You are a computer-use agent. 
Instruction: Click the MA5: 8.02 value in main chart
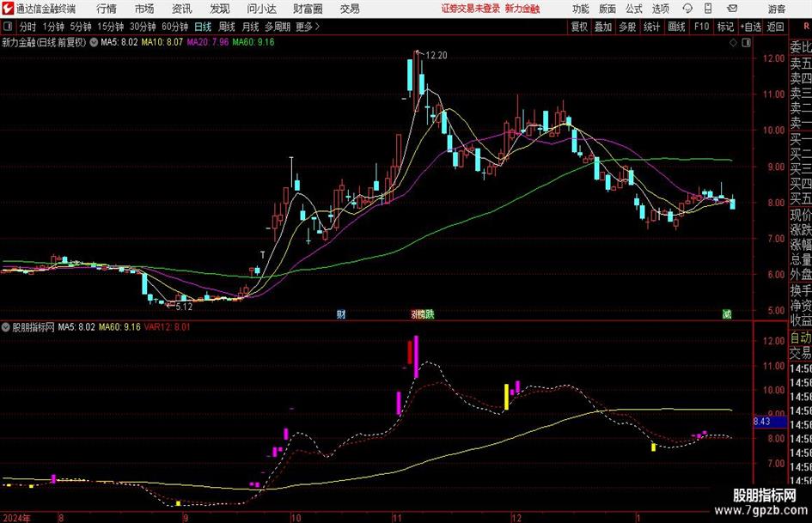click(x=119, y=42)
